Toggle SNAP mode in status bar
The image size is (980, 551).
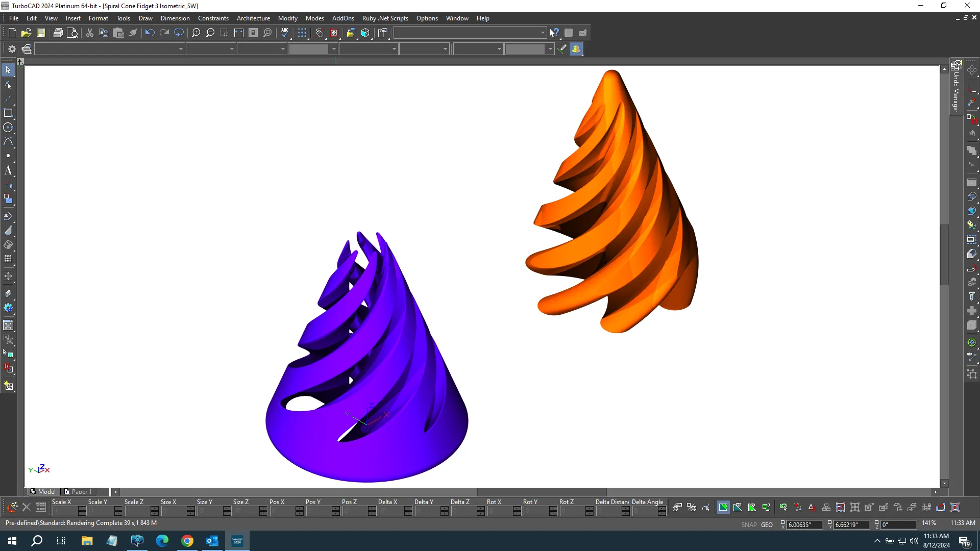click(x=749, y=524)
